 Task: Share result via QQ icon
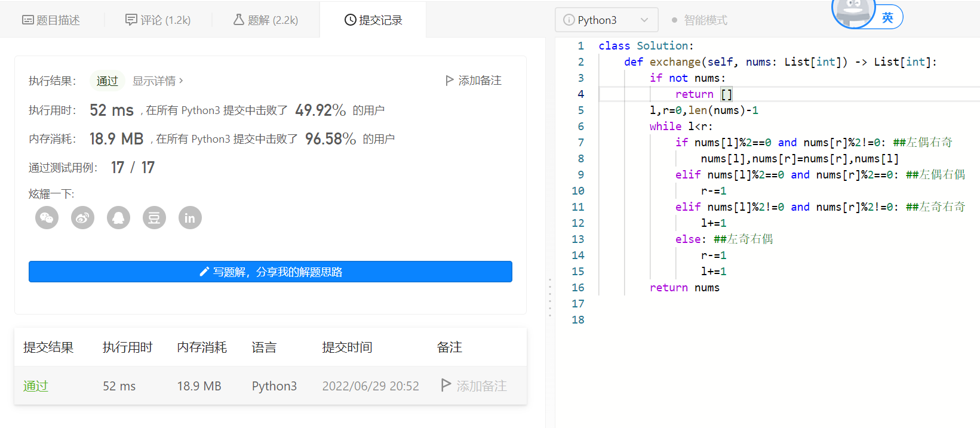click(119, 218)
